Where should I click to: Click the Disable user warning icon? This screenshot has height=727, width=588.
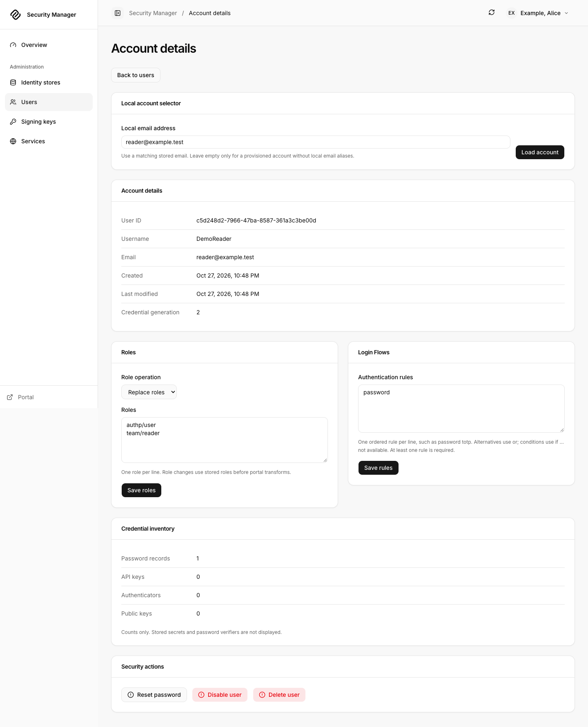tap(201, 695)
